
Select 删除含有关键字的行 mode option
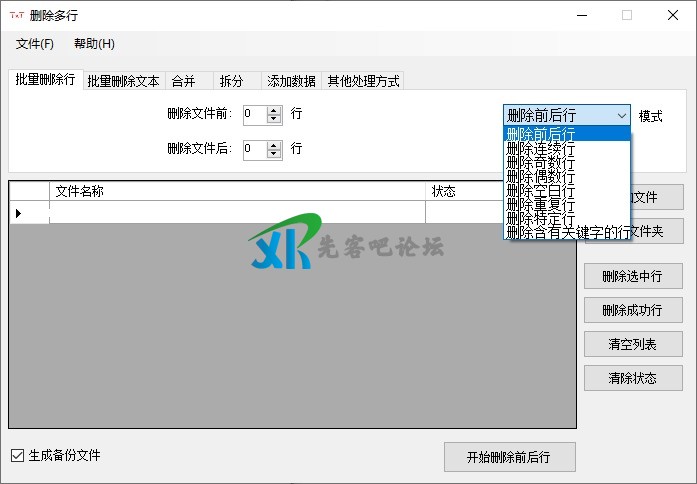point(568,232)
